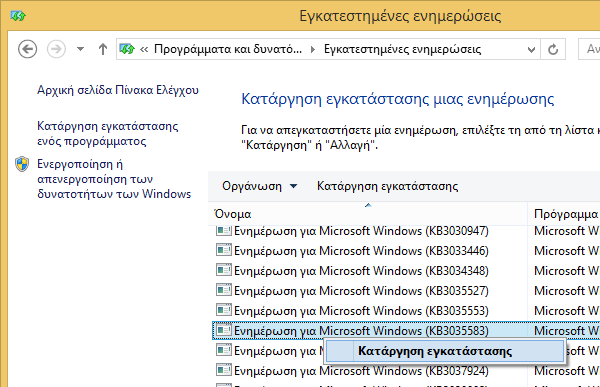The height and width of the screenshot is (387, 600).
Task: Click the toolbar Κατάργηση εγκατάστασης button
Action: [x=388, y=186]
